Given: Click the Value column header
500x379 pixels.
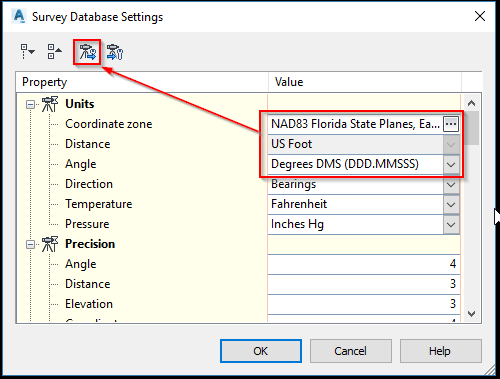Looking at the screenshot, I should pyautogui.click(x=365, y=82).
